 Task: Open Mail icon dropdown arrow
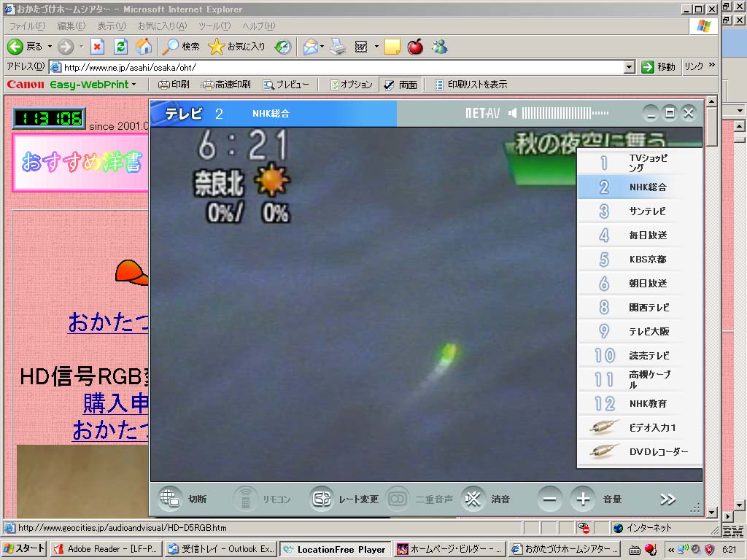click(x=322, y=47)
